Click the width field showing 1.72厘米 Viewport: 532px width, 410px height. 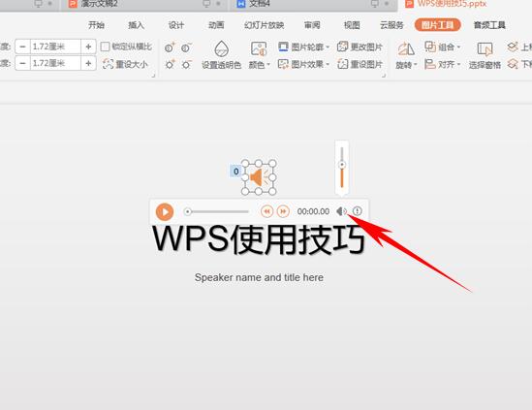click(x=55, y=63)
